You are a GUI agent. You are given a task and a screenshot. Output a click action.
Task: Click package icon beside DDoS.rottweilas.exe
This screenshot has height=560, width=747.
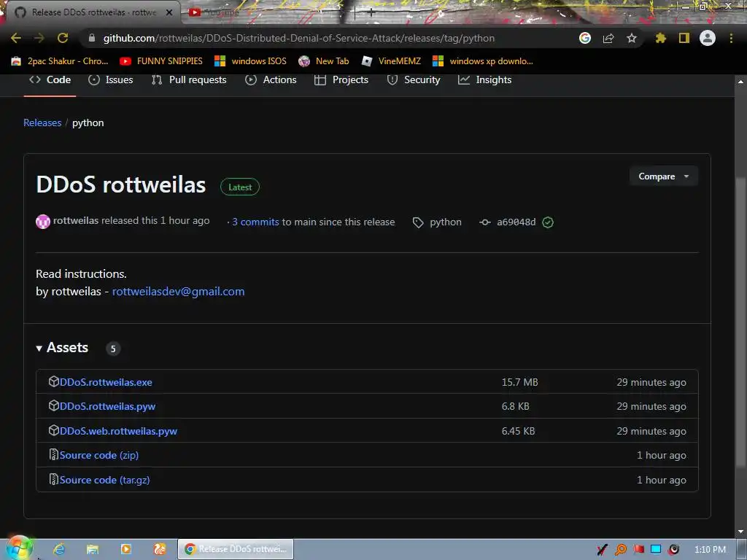(54, 381)
